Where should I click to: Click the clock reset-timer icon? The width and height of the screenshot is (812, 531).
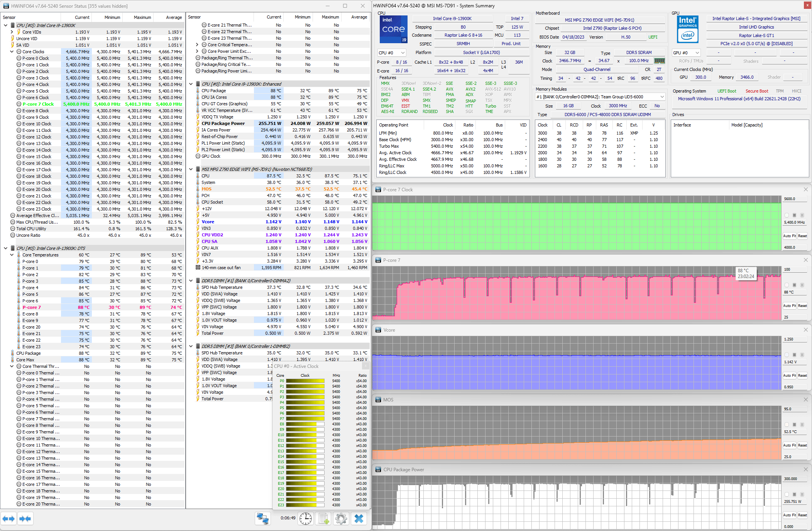[306, 519]
